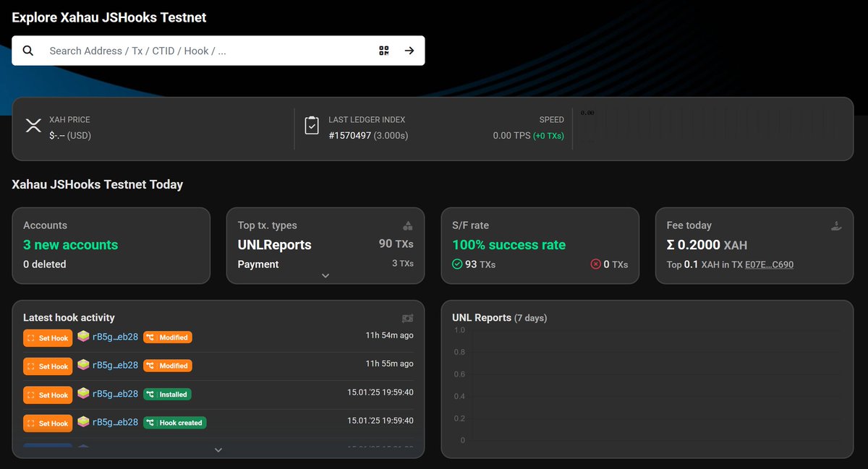Click the XAH price logo icon
Screen dimensions: 868x469
33,126
